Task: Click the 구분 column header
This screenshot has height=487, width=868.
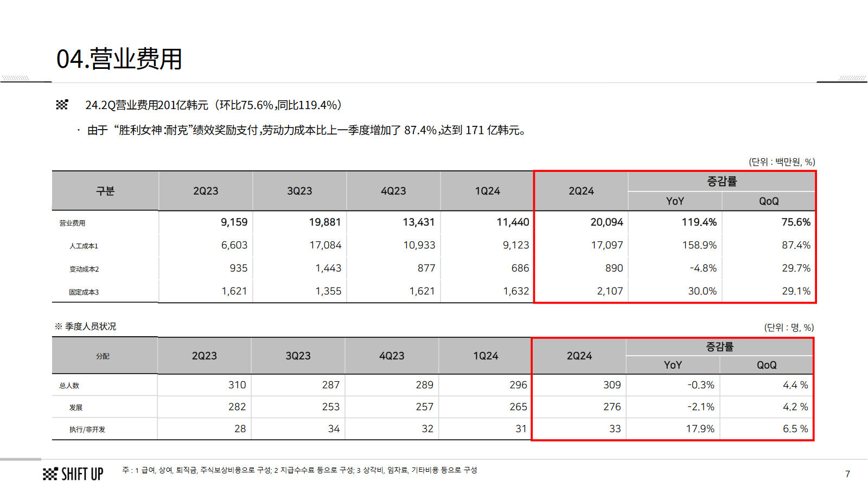Action: pos(105,191)
